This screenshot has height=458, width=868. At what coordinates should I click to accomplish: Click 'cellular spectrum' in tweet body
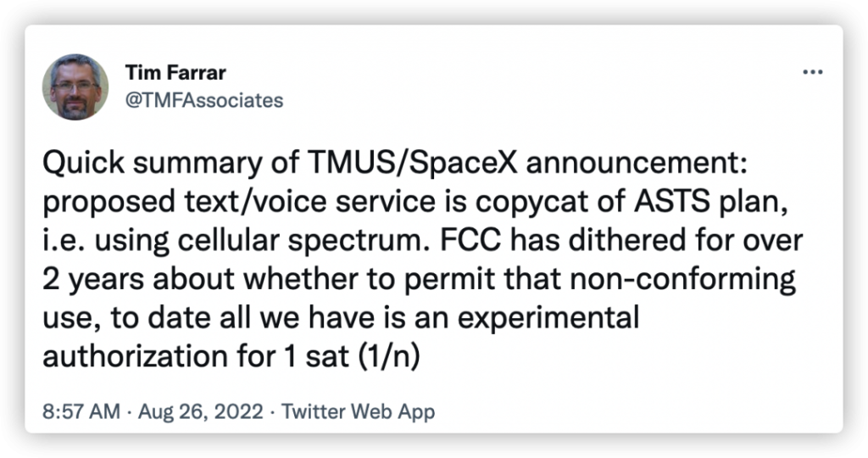(x=304, y=242)
